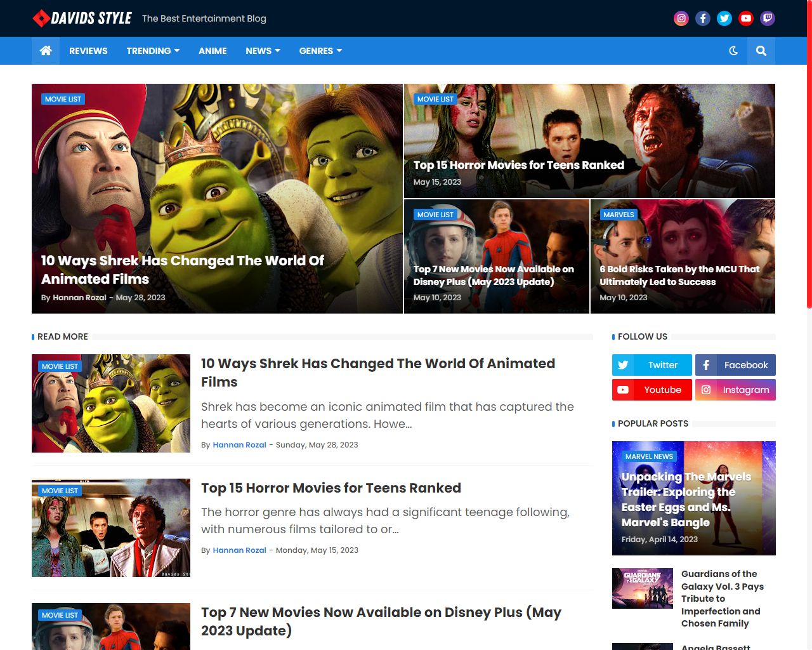Open the YouTube icon in the header

click(x=746, y=18)
